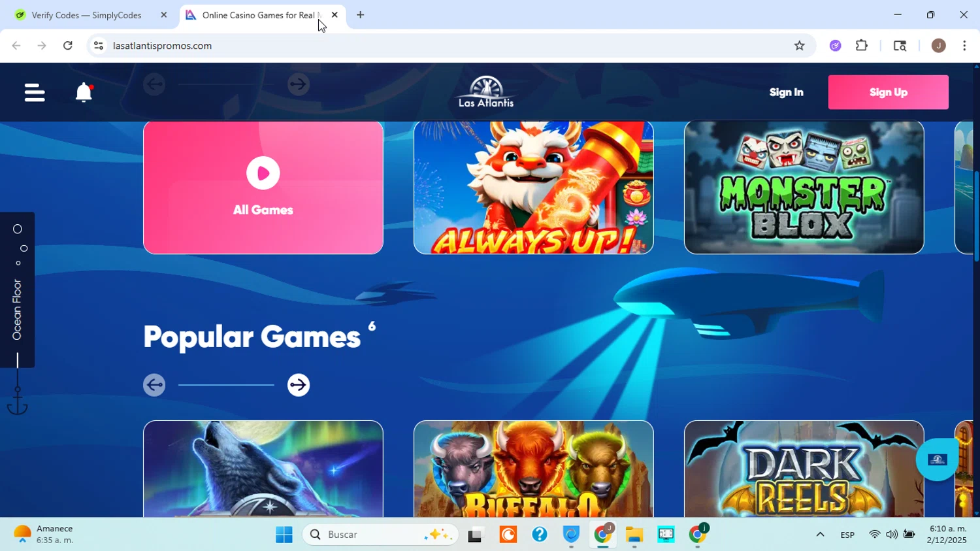Open the orange C app in taskbar
980x551 pixels.
[x=508, y=535]
